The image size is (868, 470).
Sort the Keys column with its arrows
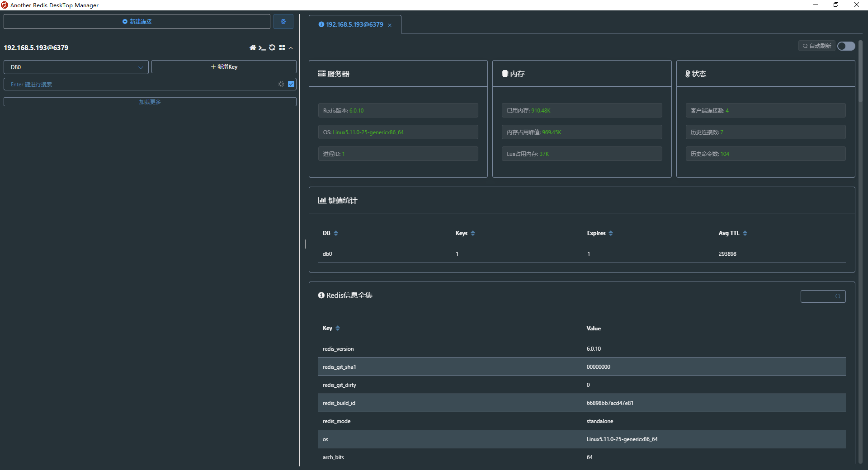point(473,233)
